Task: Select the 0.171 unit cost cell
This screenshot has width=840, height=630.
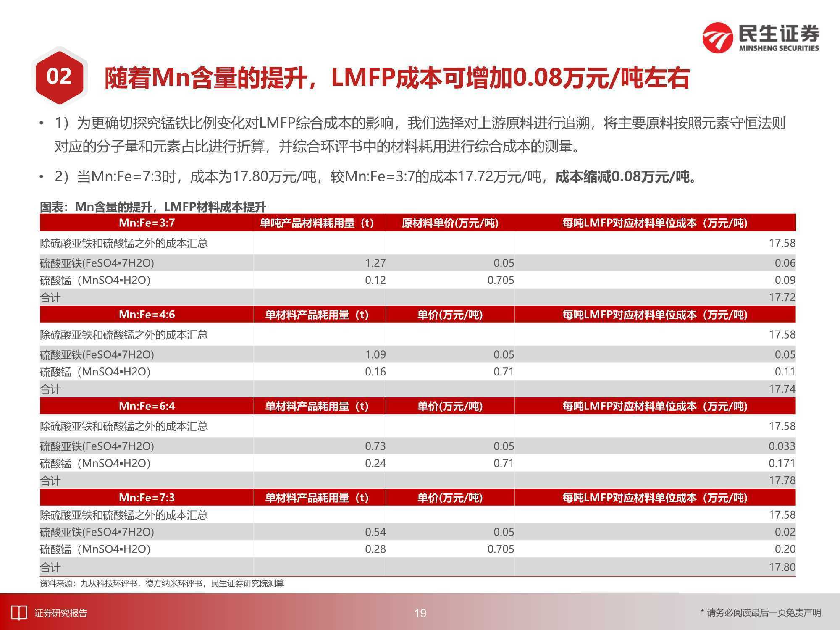Action: click(655, 463)
